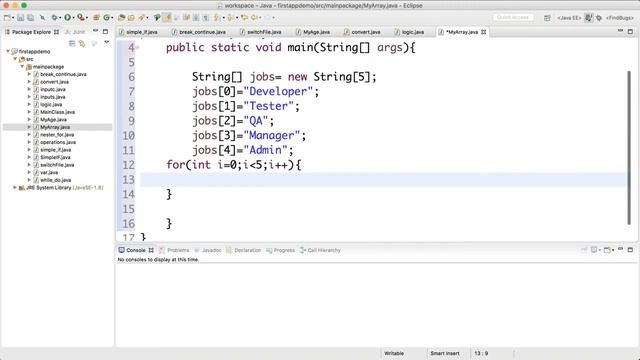
Task: Select nester_for.java in Package Explorer
Action: 57,135
